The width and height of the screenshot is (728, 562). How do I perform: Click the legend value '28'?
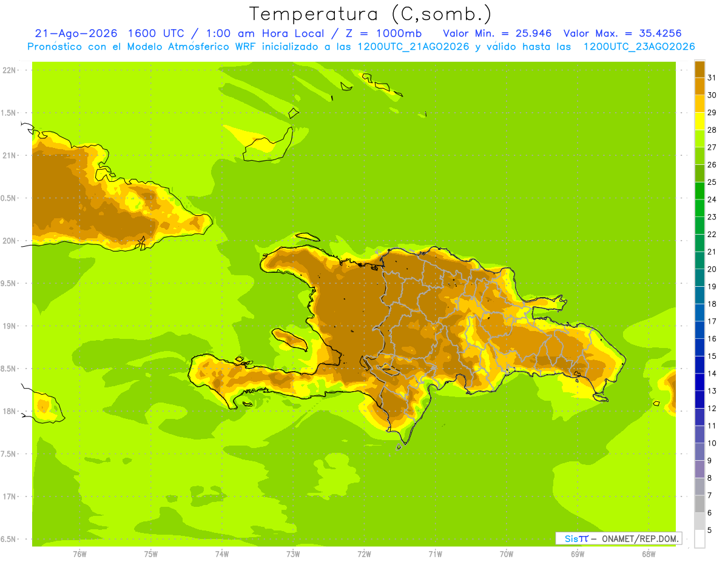tap(712, 130)
